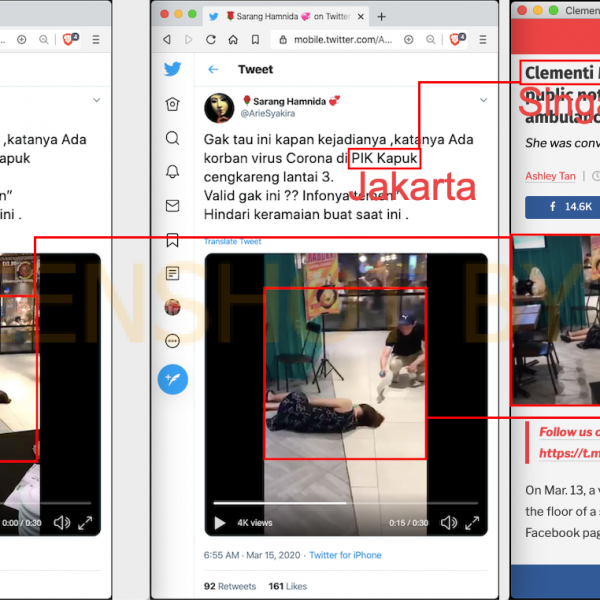600x600 pixels.
Task: Click the blue compose Tweet button
Action: tap(173, 379)
